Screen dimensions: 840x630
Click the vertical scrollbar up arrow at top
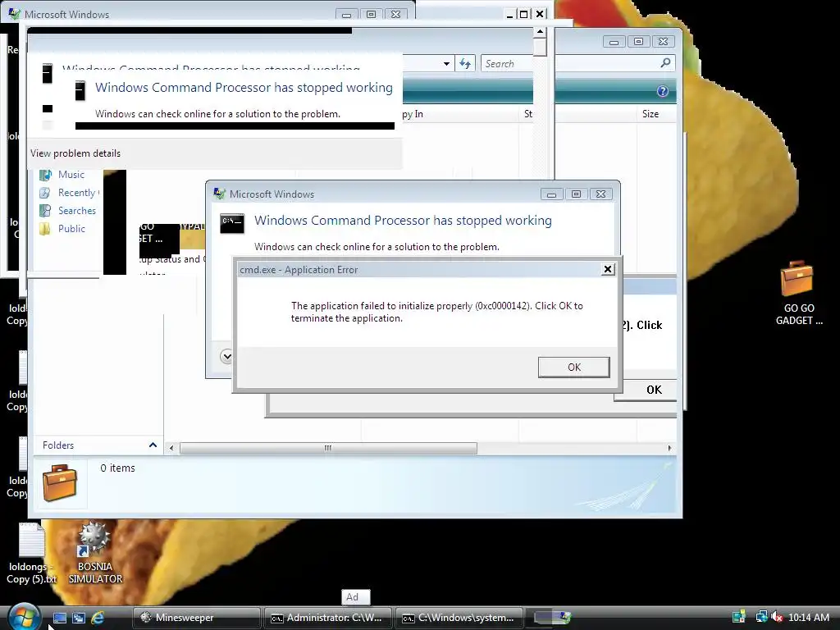pos(540,32)
